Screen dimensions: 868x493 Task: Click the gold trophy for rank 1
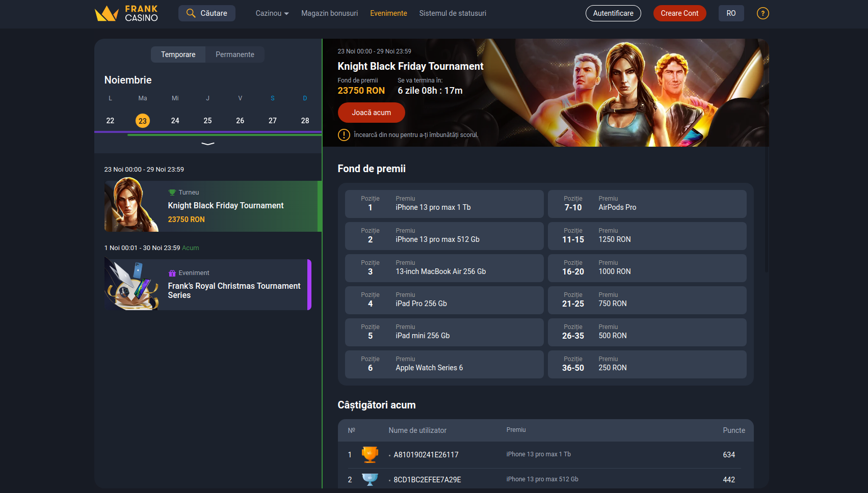(x=370, y=454)
